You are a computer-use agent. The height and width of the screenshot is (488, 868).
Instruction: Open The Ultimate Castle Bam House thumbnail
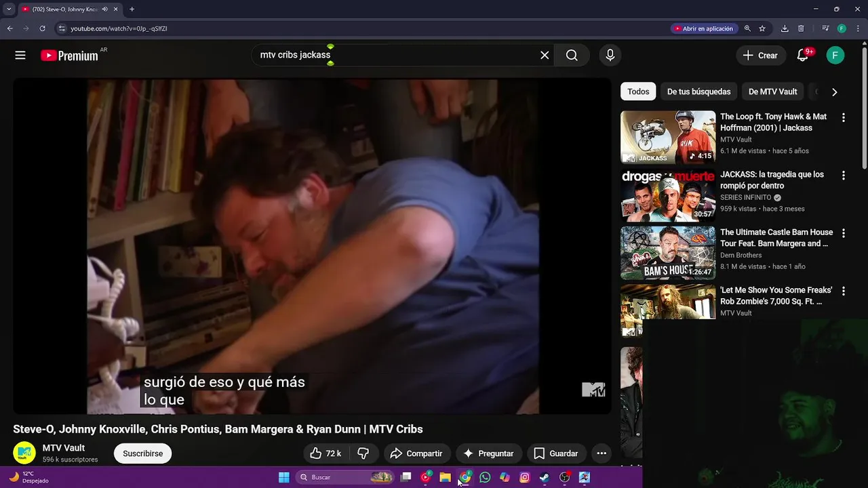pyautogui.click(x=668, y=253)
